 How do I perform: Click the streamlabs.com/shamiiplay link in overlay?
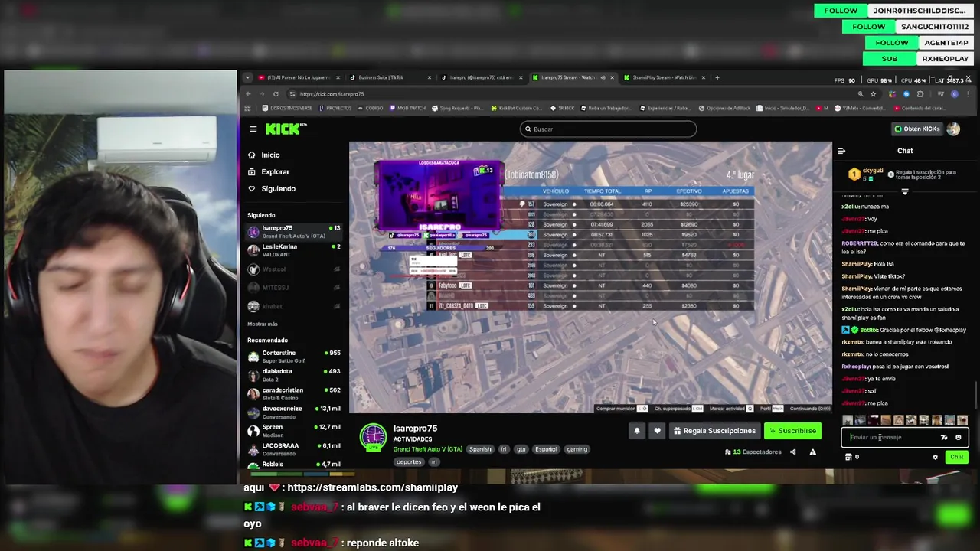click(371, 487)
